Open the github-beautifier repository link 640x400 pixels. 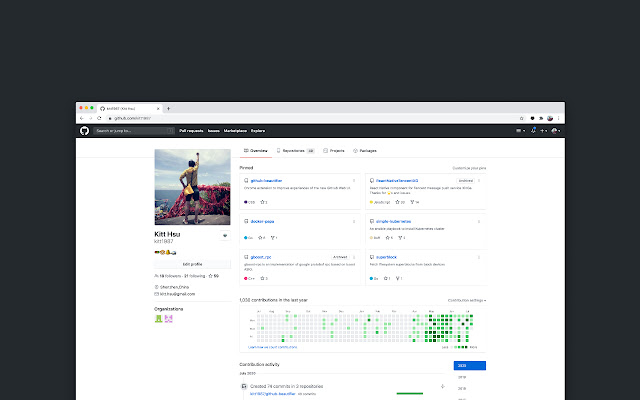click(x=266, y=180)
